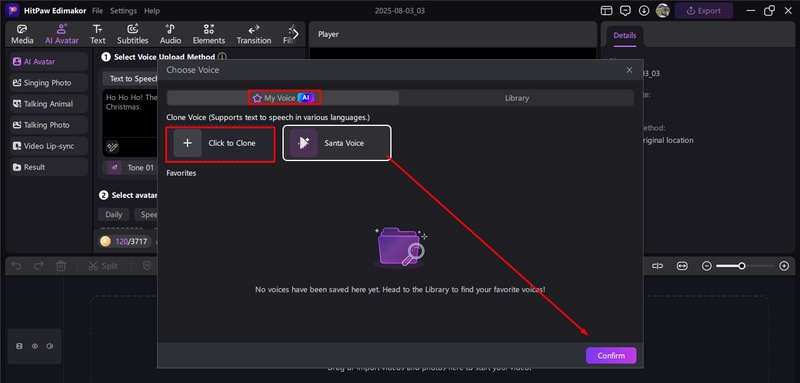Open the layout switcher icon in title bar

point(606,11)
